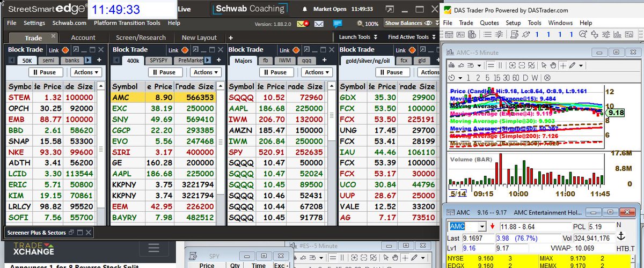644x268 pixels.
Task: Click the bar chart icon in DAS toolbar
Action: [x=617, y=34]
